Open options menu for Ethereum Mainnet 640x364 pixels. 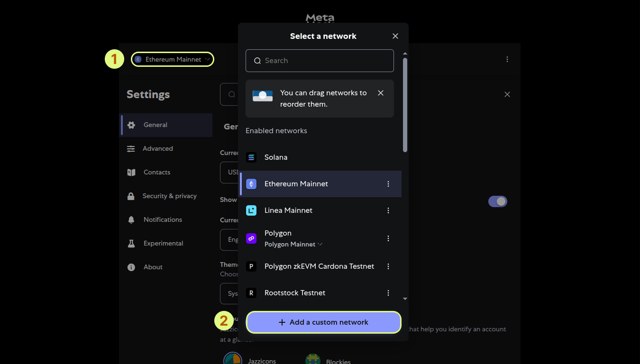pyautogui.click(x=388, y=184)
